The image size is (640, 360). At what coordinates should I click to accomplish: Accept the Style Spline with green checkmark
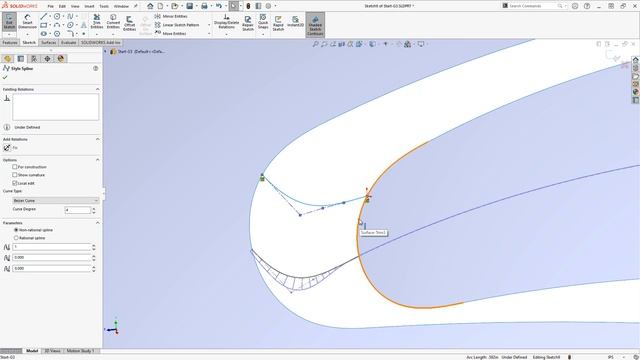click(x=5, y=77)
